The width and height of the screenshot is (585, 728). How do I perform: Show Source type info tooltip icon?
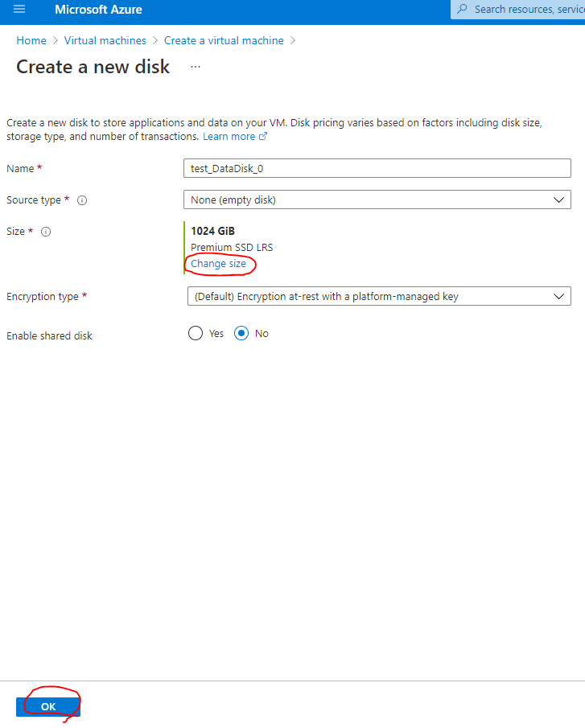click(82, 200)
